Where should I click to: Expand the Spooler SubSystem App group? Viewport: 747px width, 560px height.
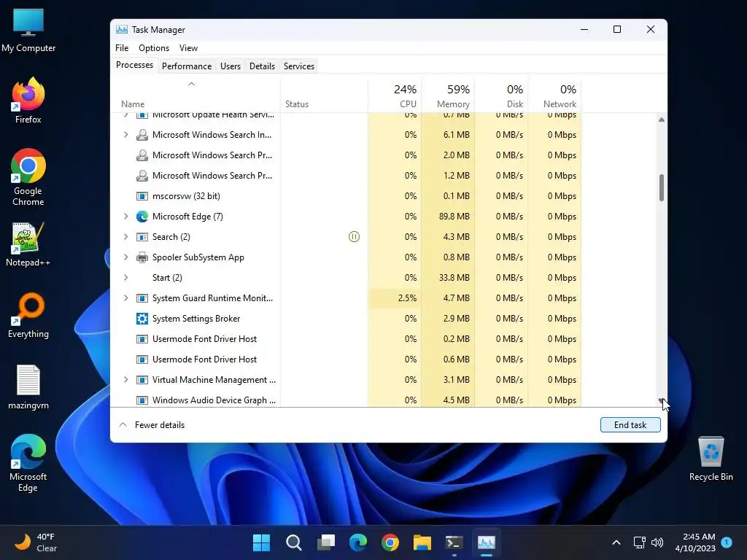coord(125,257)
